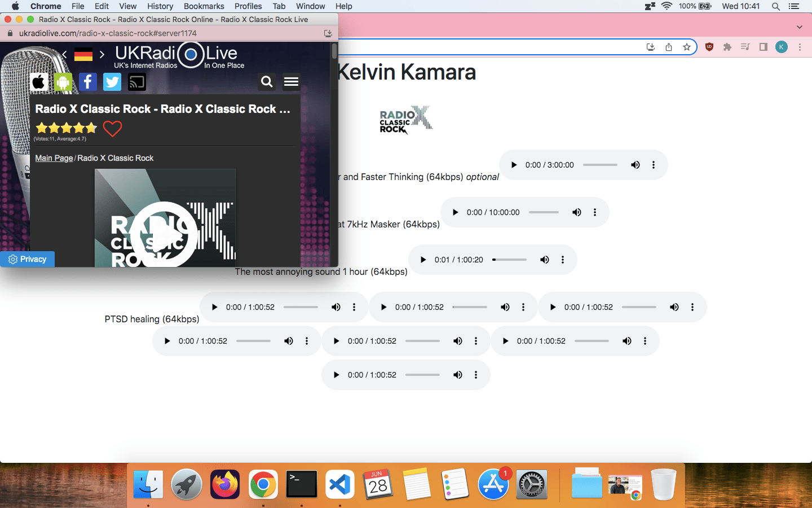Image resolution: width=812 pixels, height=508 pixels.
Task: Click the install app icon in popup address bar
Action: (328, 33)
